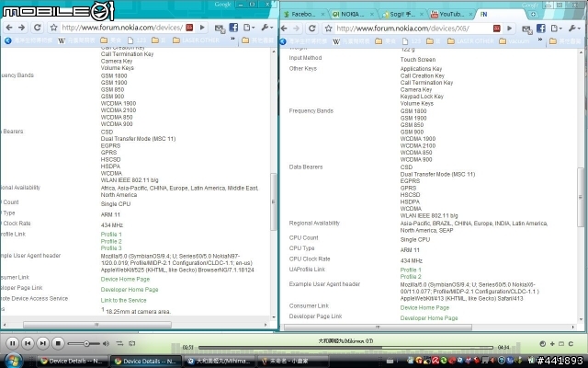Click Link to the Service
The height and width of the screenshot is (368, 588).
(x=123, y=301)
